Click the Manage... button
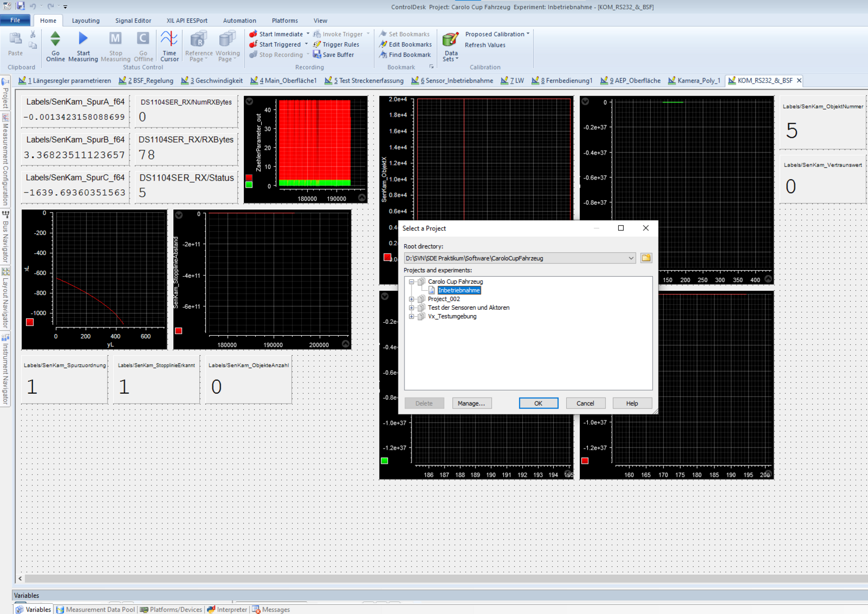The width and height of the screenshot is (868, 614). tap(471, 403)
